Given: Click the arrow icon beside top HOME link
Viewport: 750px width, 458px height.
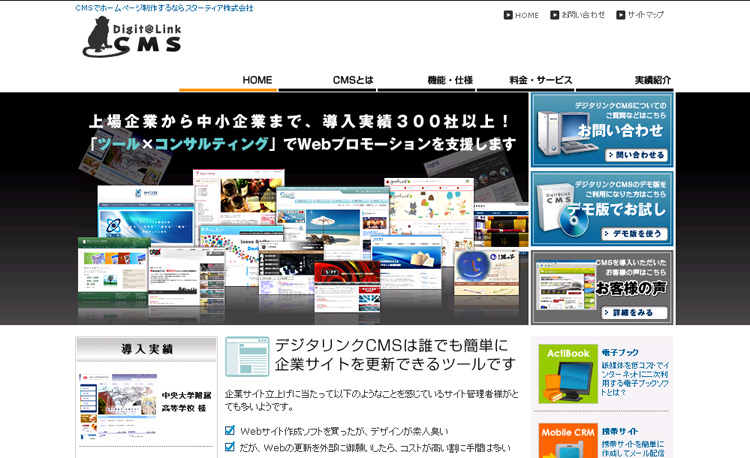Looking at the screenshot, I should [508, 15].
